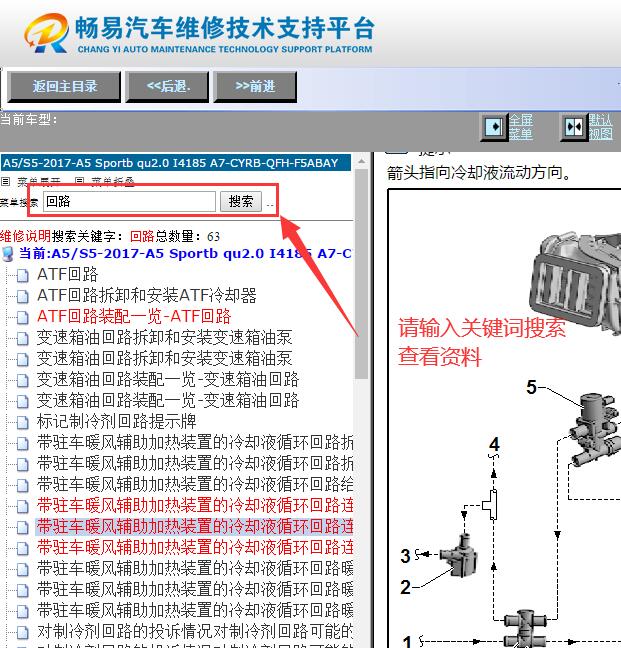Viewport: 621px width, 648px height.
Task: Click up arrow of left panel scrollbar
Action: 362,161
